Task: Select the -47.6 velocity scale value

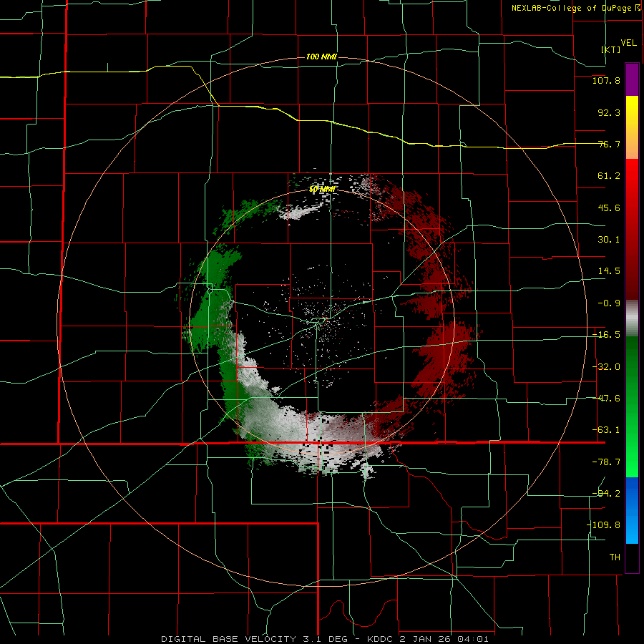Action: [606, 399]
